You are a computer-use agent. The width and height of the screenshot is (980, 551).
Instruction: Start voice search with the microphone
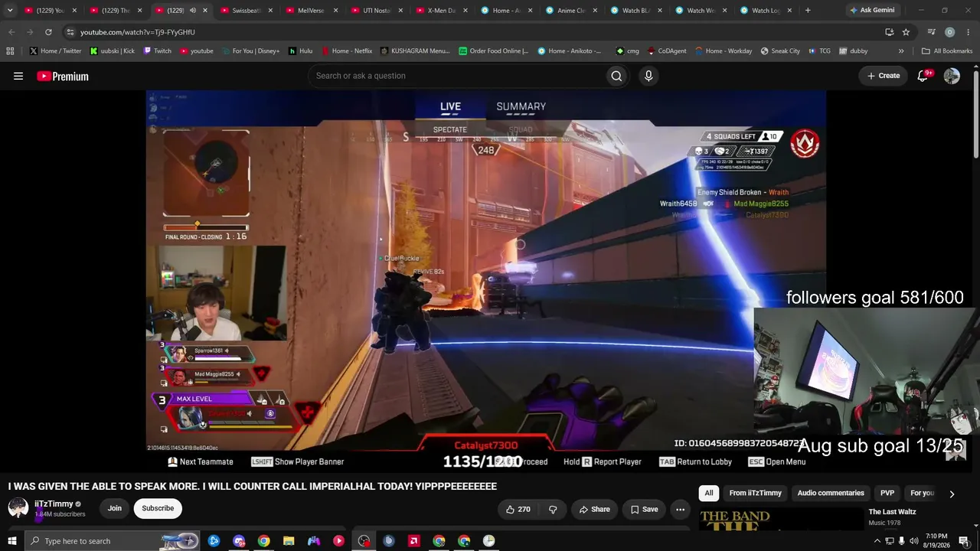pyautogui.click(x=648, y=76)
